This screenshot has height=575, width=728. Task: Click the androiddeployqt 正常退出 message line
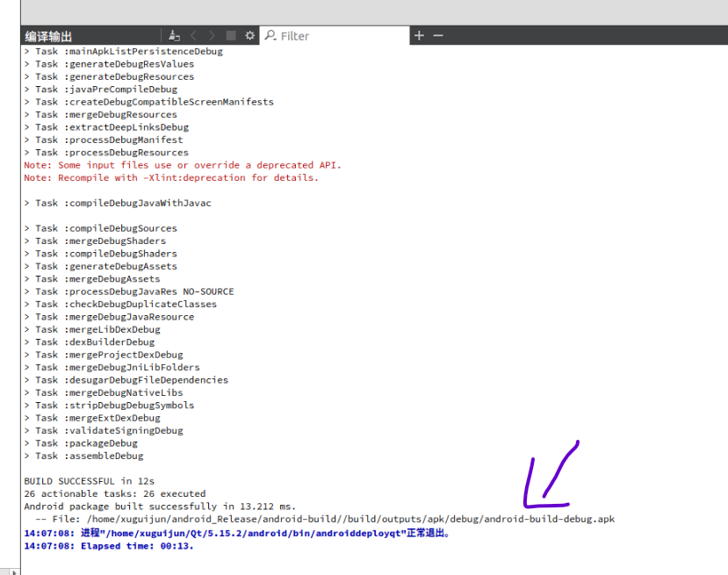[237, 531]
